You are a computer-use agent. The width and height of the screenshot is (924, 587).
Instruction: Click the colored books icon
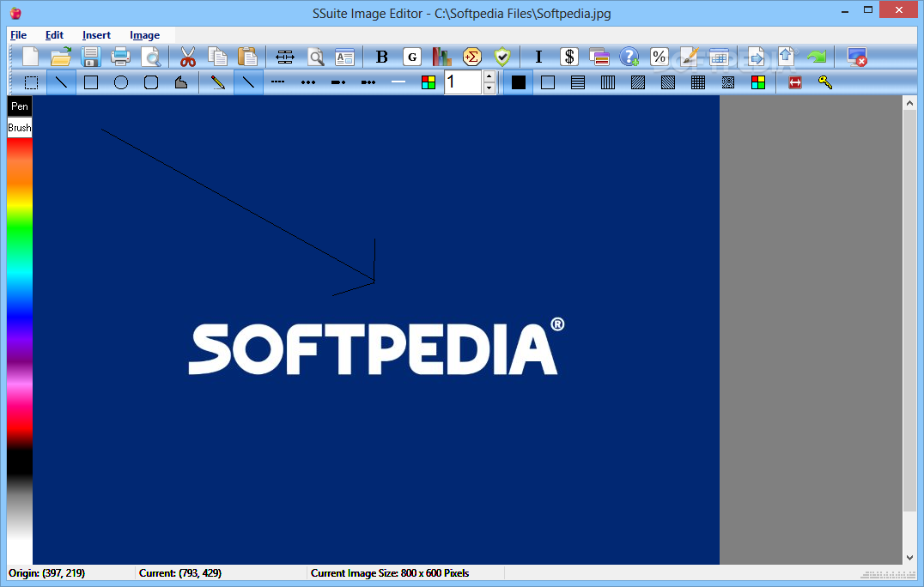click(442, 57)
